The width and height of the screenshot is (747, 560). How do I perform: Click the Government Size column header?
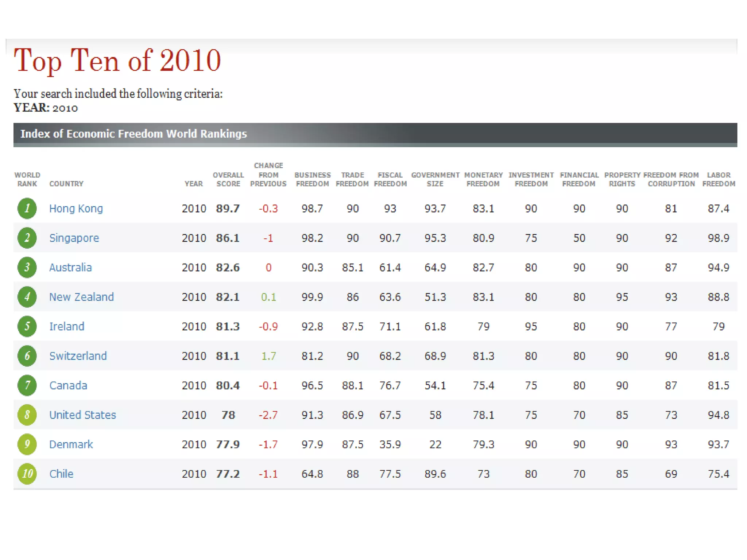(x=435, y=179)
